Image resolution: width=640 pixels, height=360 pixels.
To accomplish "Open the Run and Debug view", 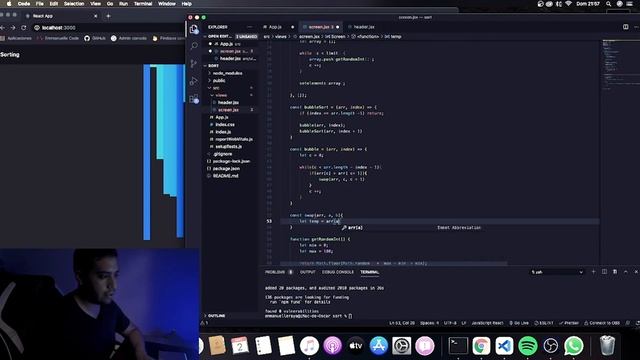I will click(194, 81).
